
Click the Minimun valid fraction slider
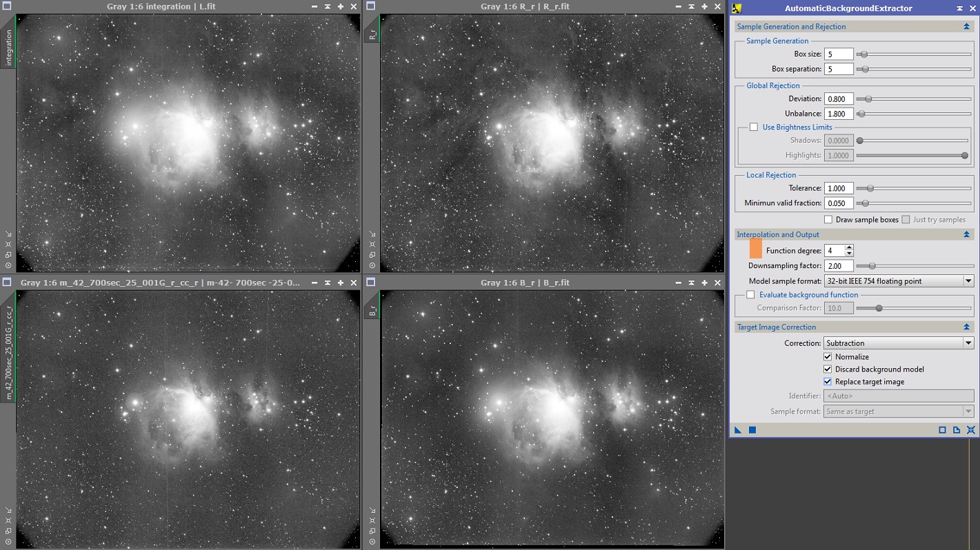(914, 203)
